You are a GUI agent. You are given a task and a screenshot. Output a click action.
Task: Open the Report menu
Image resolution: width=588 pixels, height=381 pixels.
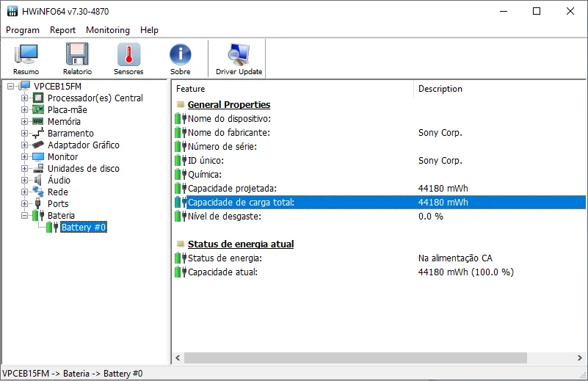click(62, 30)
